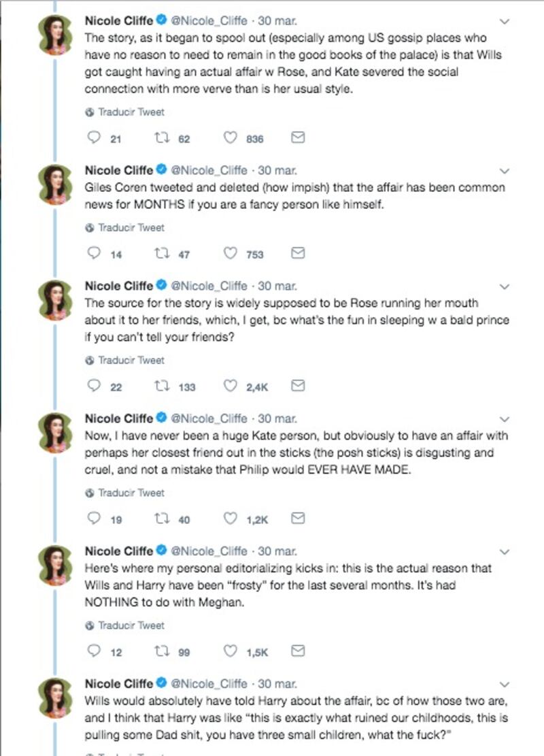
Task: Retweet the Giles Coren tweet with 47 retweets
Action: (162, 254)
